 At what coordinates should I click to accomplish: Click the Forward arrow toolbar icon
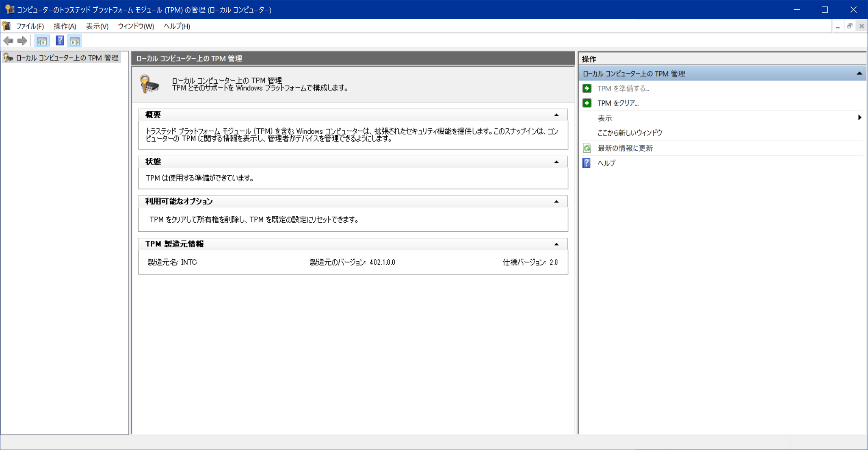pos(22,41)
